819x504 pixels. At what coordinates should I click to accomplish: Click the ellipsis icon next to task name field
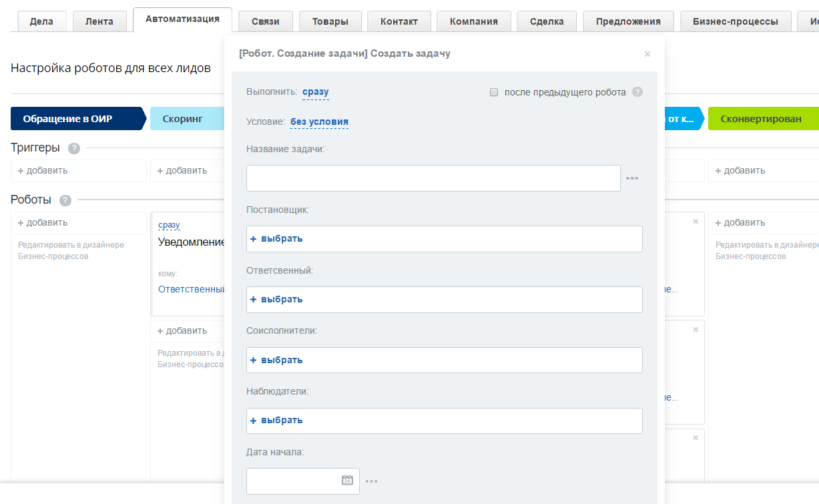point(632,178)
